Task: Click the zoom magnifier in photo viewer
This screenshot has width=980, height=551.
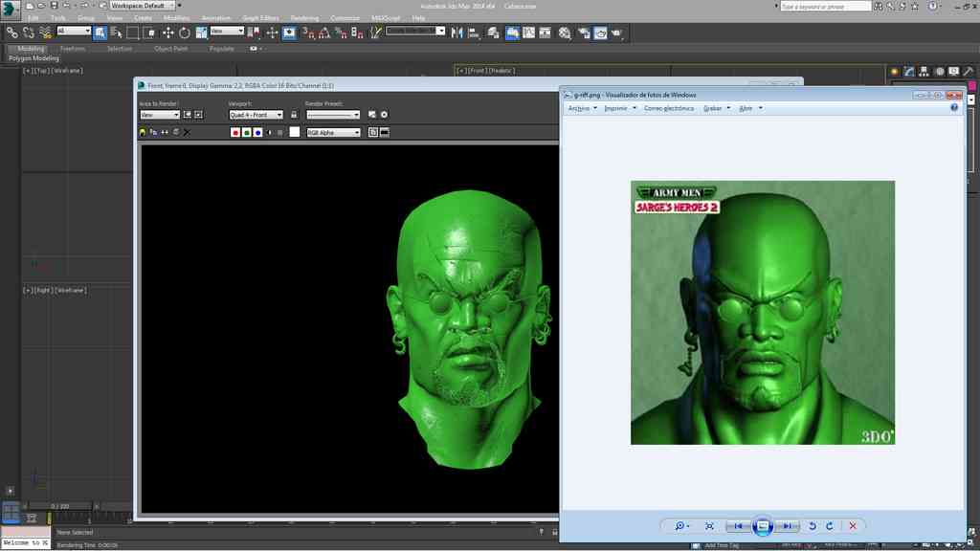Action: point(680,526)
